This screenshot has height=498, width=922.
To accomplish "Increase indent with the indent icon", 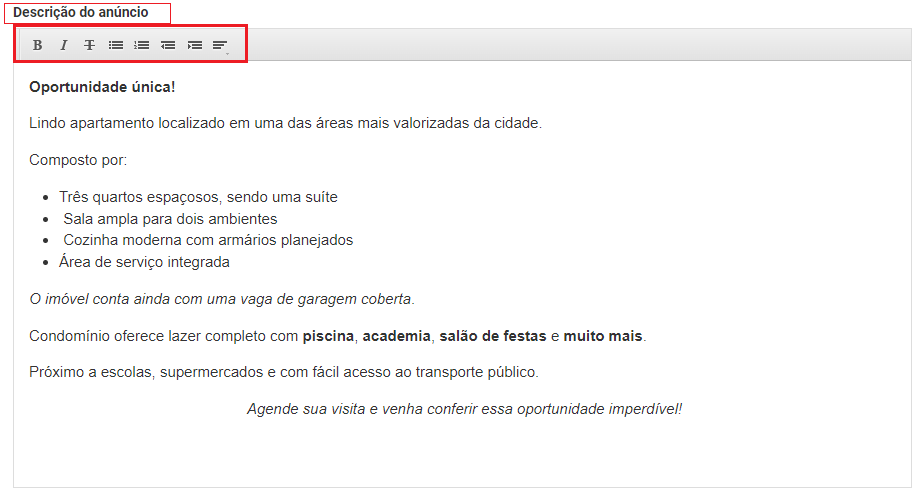I will coord(195,45).
